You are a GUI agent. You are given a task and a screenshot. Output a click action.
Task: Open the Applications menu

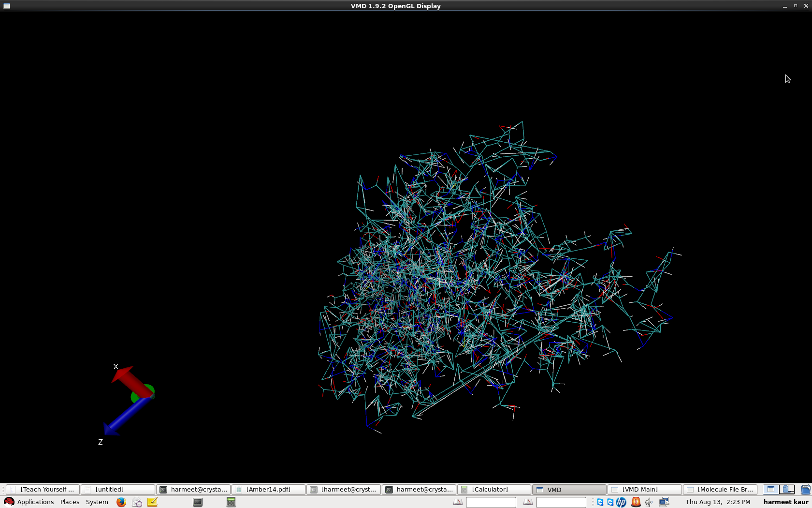click(29, 502)
